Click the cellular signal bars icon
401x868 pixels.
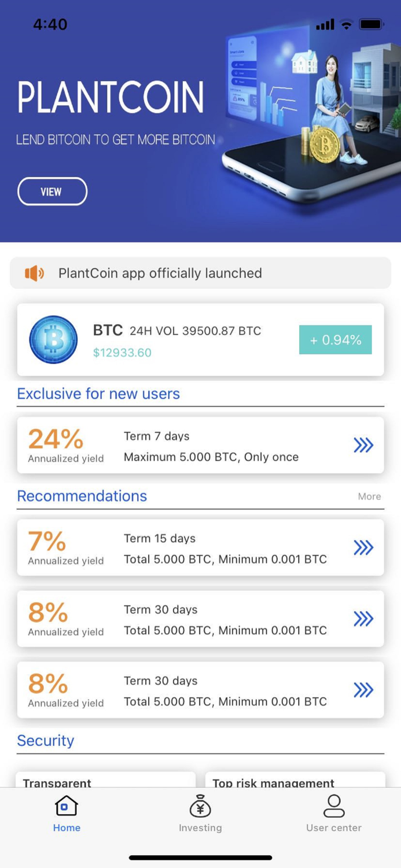pyautogui.click(x=326, y=25)
